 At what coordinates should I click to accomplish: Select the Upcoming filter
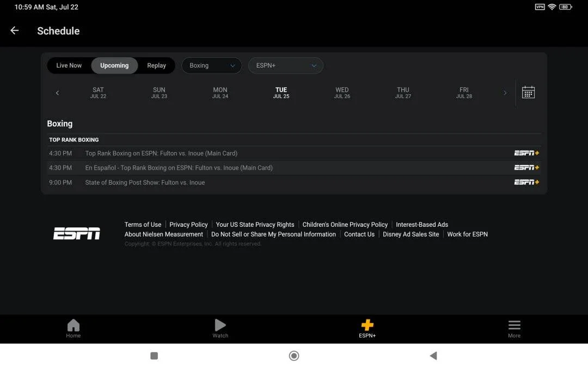114,65
